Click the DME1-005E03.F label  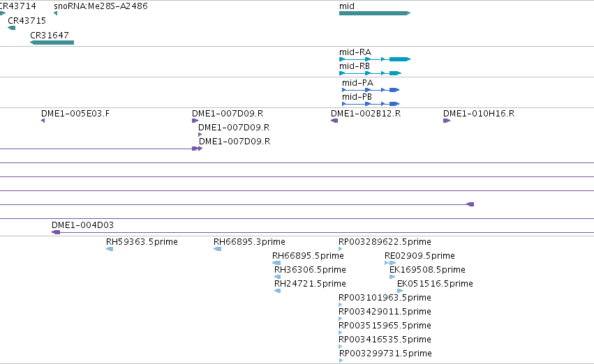75,114
